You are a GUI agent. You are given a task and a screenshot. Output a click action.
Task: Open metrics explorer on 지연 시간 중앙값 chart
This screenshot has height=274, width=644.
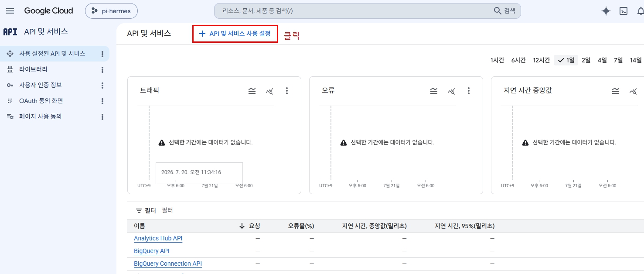(633, 91)
